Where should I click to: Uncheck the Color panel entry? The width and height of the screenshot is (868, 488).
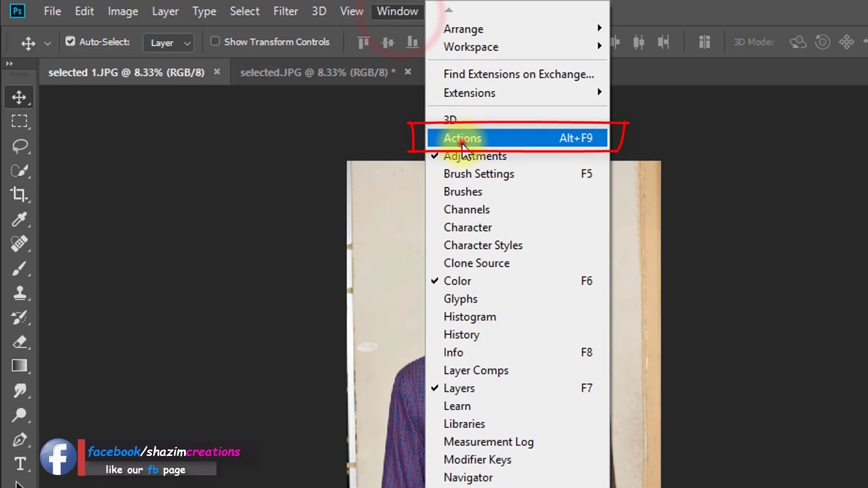coord(518,281)
